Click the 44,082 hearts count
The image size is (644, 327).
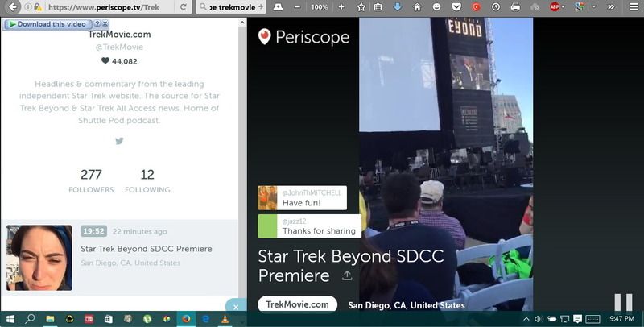point(119,61)
